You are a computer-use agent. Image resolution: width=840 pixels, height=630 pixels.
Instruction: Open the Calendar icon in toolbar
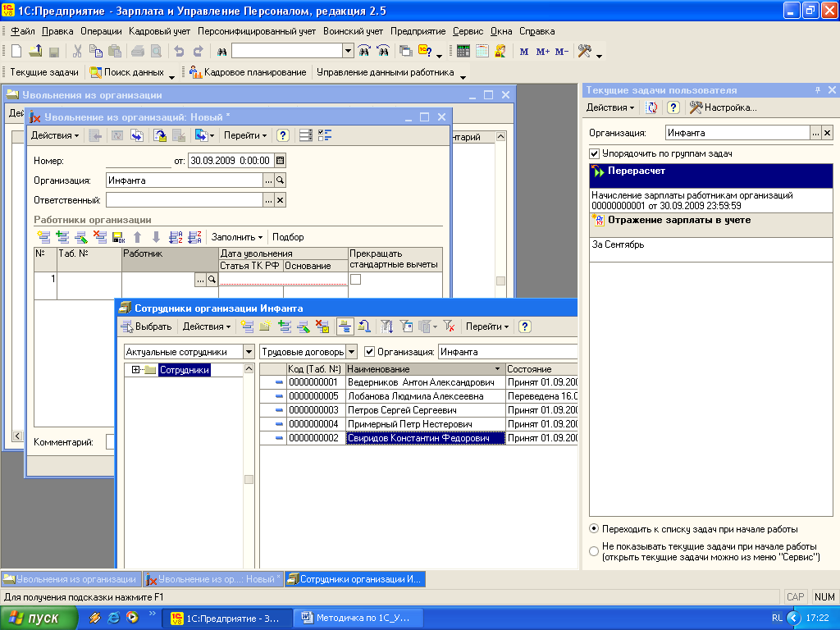482,52
